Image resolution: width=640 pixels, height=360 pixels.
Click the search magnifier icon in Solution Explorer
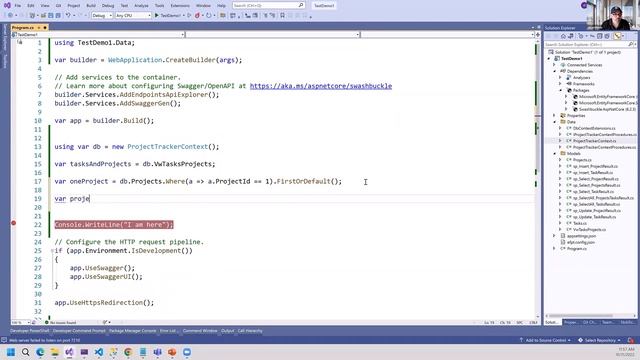click(631, 44)
